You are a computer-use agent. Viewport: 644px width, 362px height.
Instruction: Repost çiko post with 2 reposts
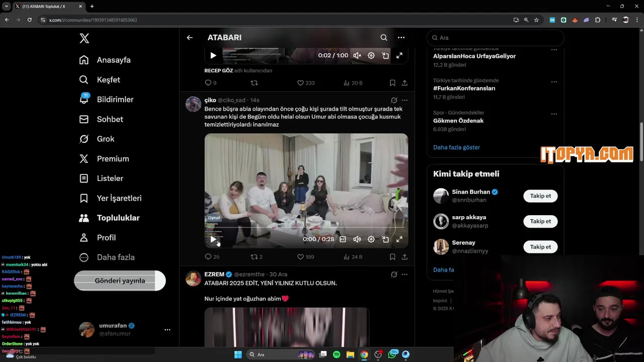click(x=257, y=257)
